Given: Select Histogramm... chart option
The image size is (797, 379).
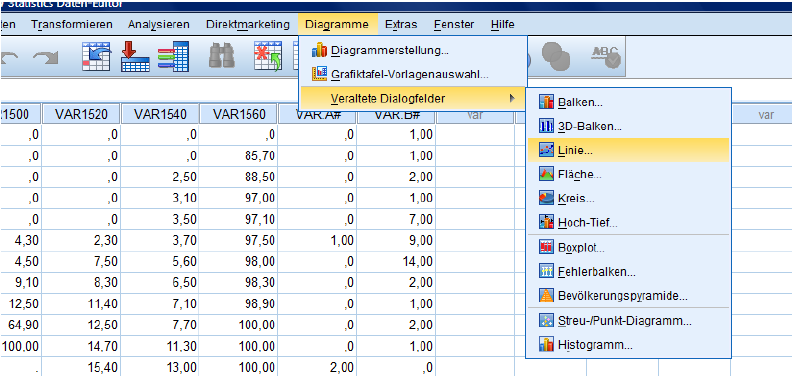Looking at the screenshot, I should coord(628,345).
